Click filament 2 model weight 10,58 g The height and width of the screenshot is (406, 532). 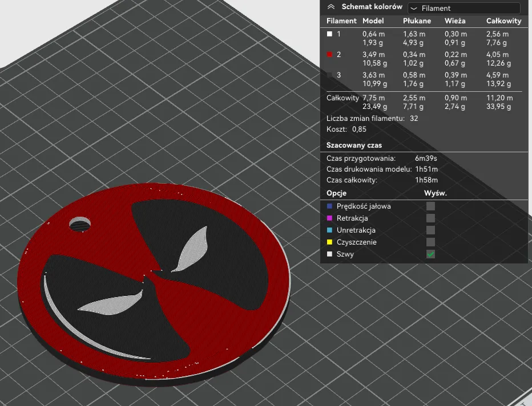coord(374,63)
